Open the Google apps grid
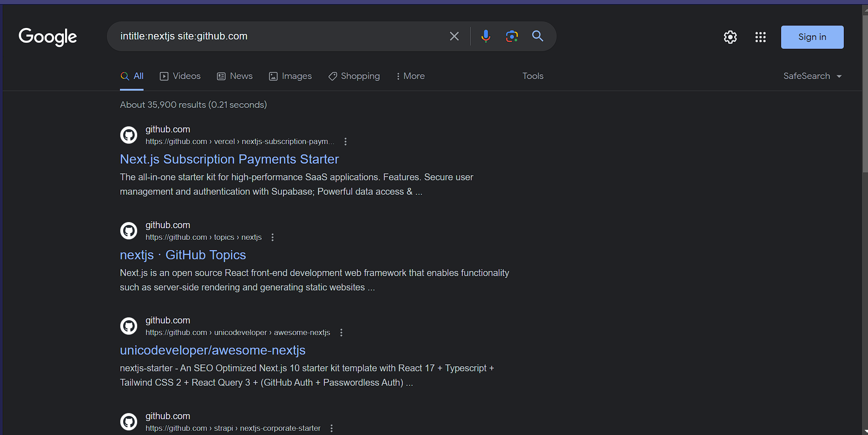This screenshot has width=868, height=435. (x=760, y=37)
